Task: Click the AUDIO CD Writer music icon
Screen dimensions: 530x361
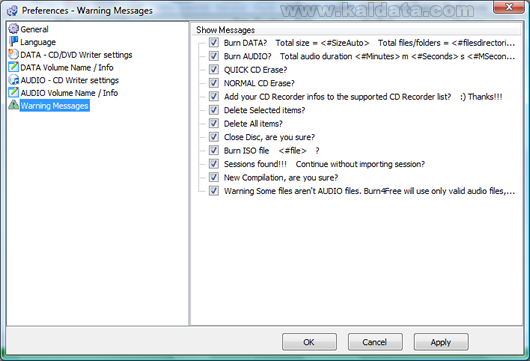Action: (x=14, y=80)
